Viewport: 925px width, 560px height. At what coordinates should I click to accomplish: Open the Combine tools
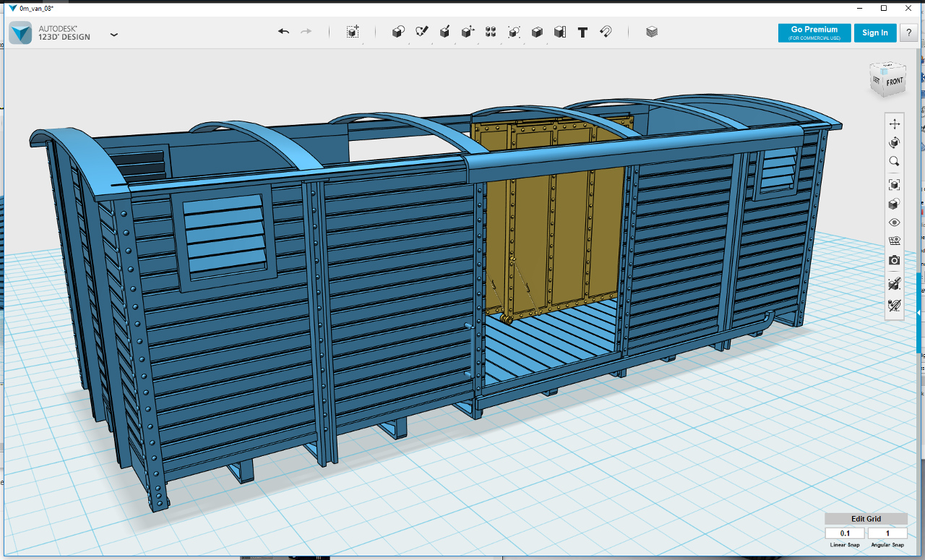pyautogui.click(x=537, y=32)
